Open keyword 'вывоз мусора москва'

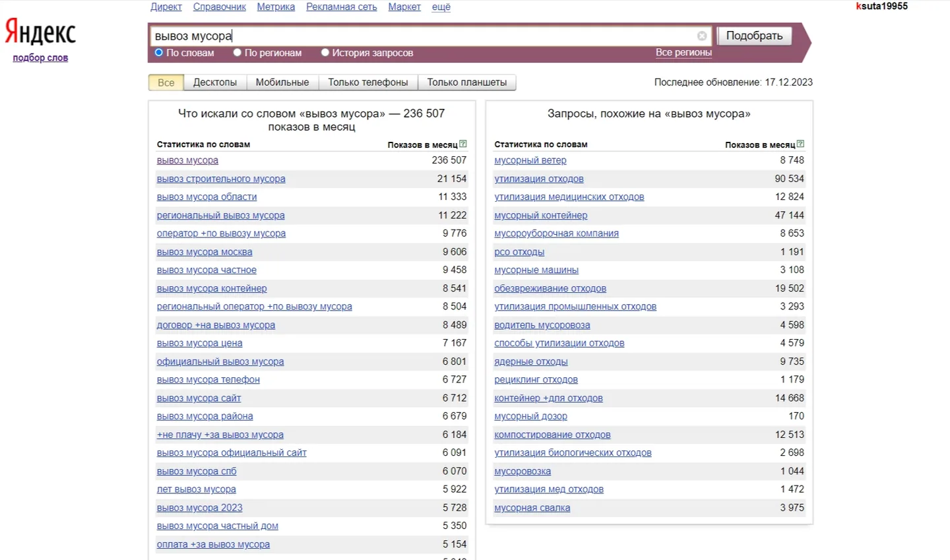click(205, 252)
